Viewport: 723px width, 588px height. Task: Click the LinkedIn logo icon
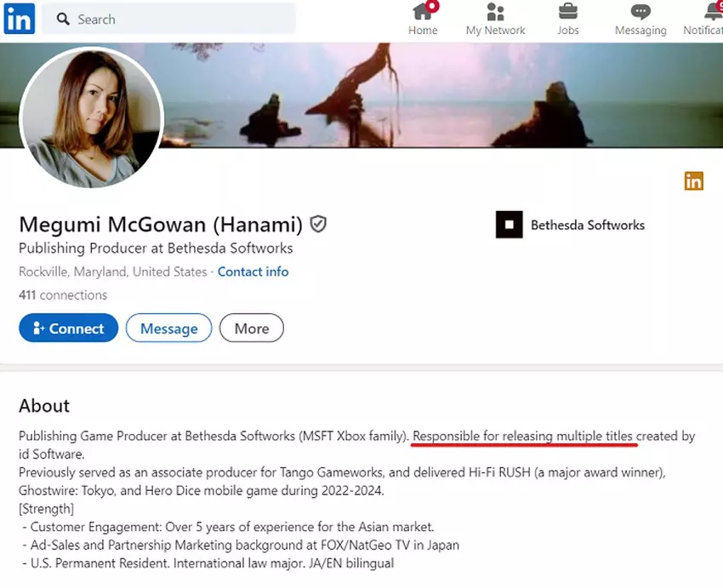19,19
